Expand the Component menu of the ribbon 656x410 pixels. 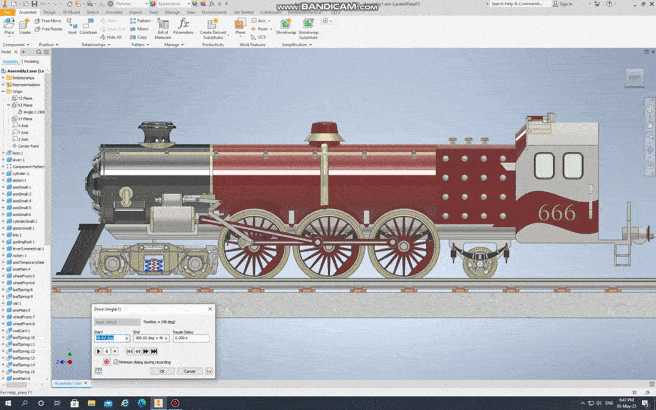coord(16,44)
